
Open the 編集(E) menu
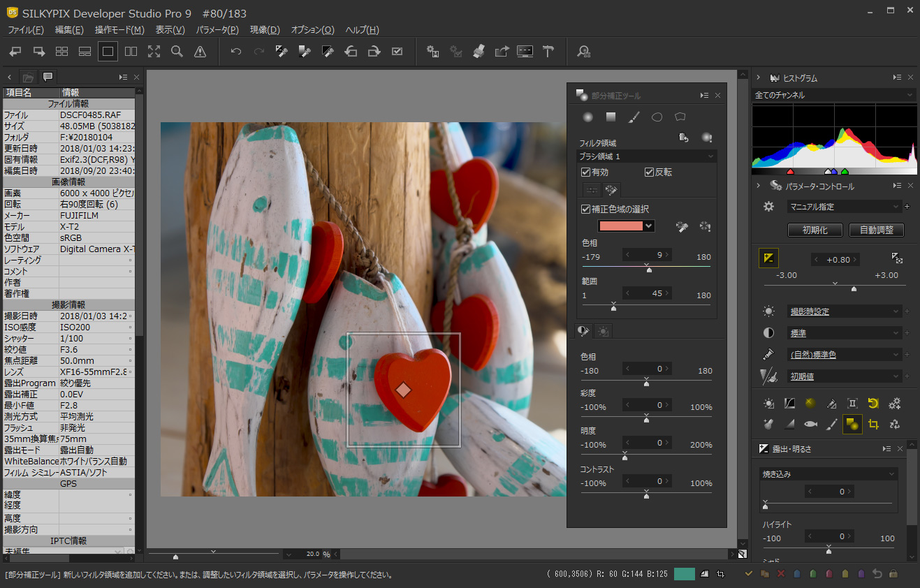click(x=69, y=30)
